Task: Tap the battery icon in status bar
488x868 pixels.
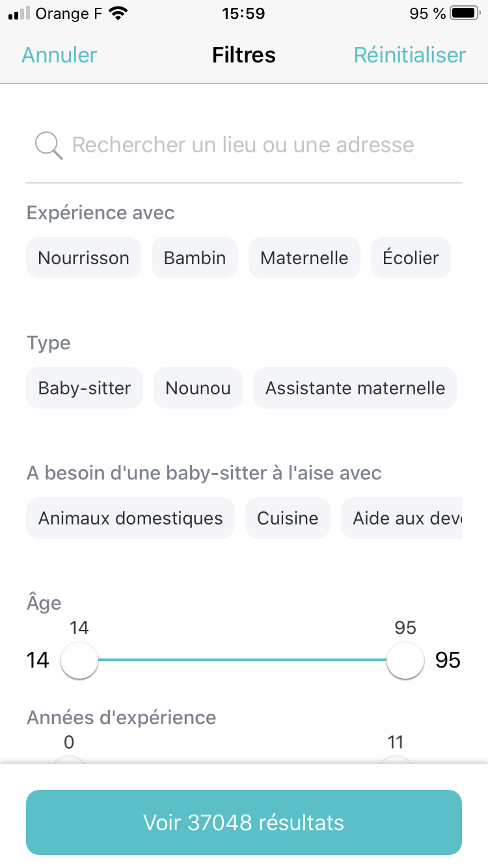Action: point(464,14)
